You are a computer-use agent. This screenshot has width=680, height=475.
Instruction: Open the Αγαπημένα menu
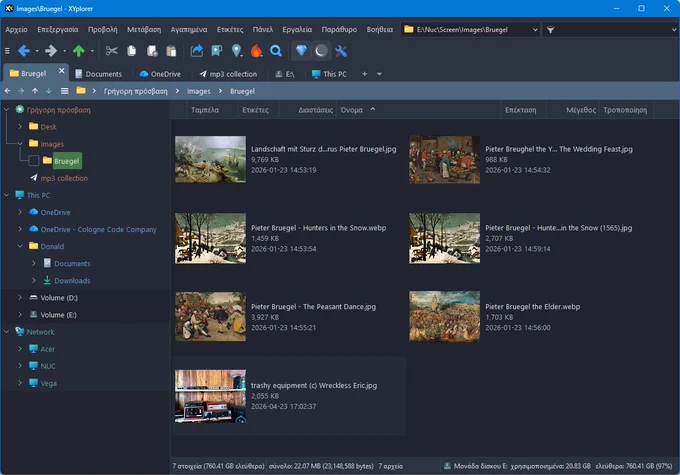click(189, 29)
